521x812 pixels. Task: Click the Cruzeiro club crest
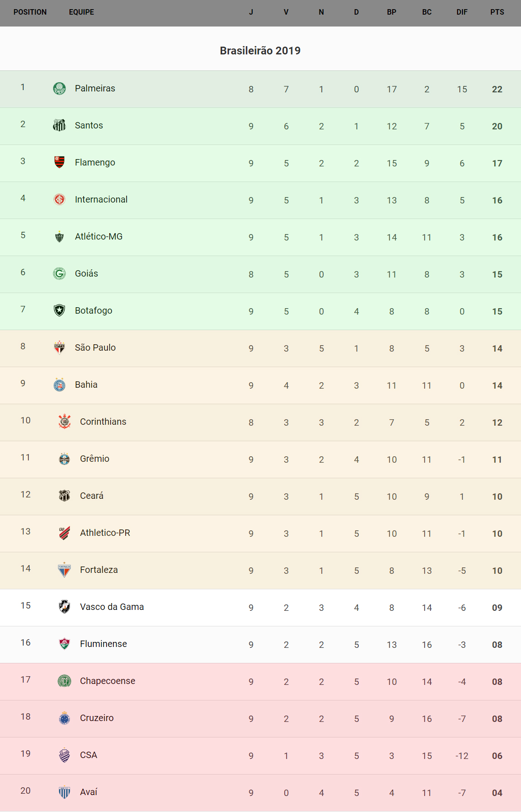pos(64,718)
